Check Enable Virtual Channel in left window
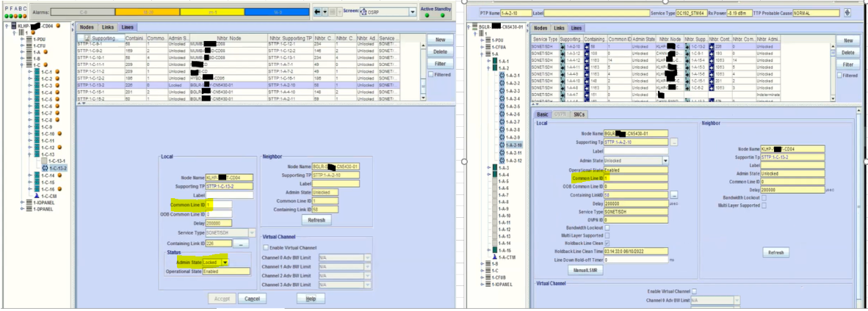 point(267,247)
